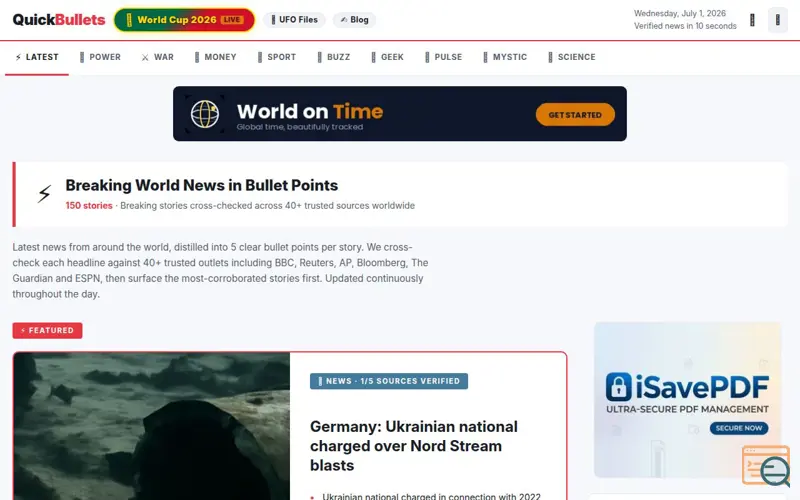Image resolution: width=800 pixels, height=500 pixels.
Task: Click Get Started on World on Time ad
Action: click(x=575, y=115)
